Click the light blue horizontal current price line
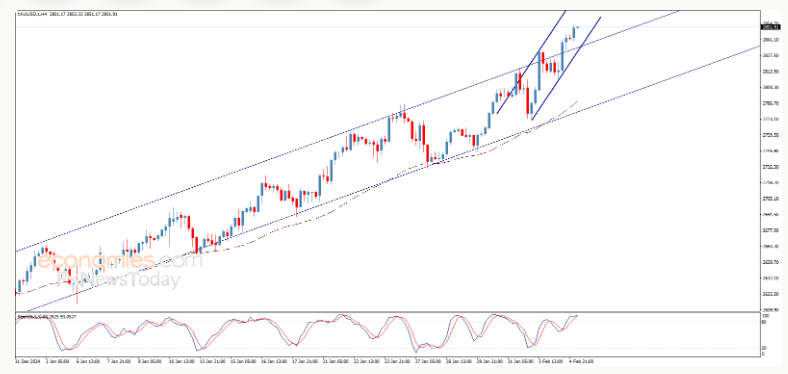 (x=387, y=27)
